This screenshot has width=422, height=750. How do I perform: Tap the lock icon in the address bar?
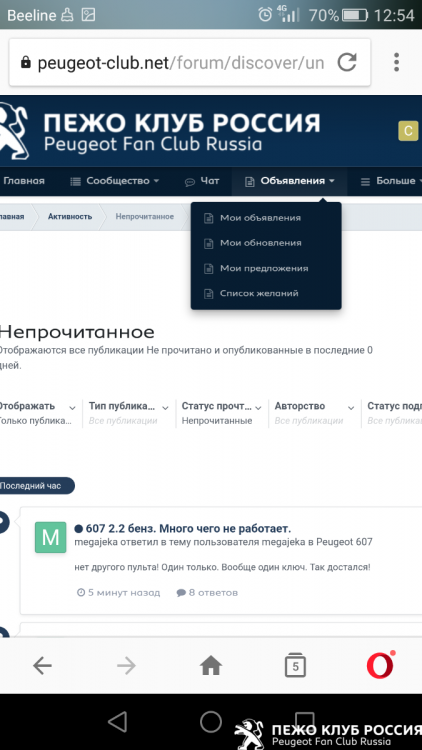(25, 63)
